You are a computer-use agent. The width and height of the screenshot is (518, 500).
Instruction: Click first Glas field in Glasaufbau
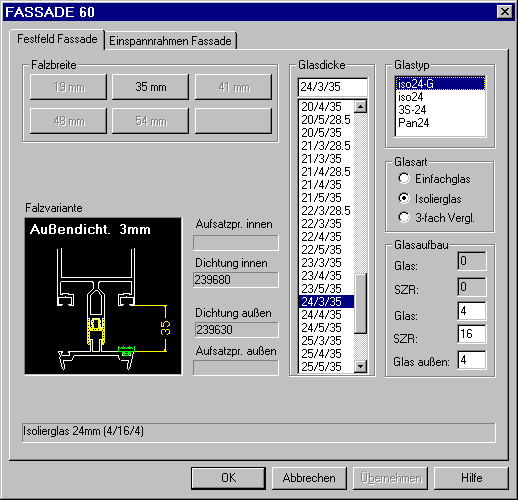472,261
